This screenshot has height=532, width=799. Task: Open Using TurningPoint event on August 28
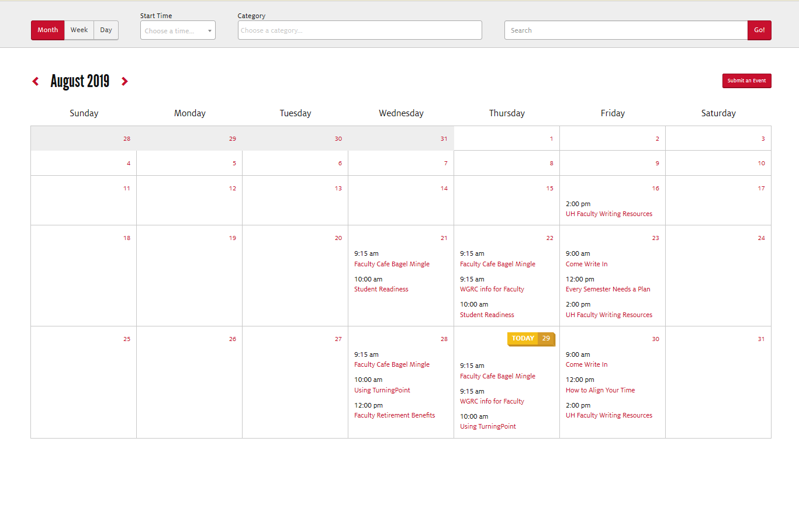pos(382,391)
